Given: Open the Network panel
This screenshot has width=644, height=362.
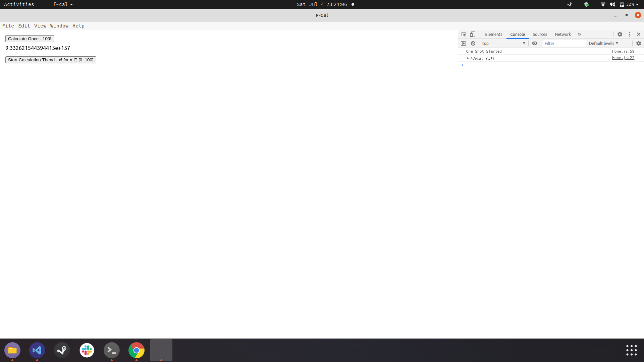Looking at the screenshot, I should [562, 34].
